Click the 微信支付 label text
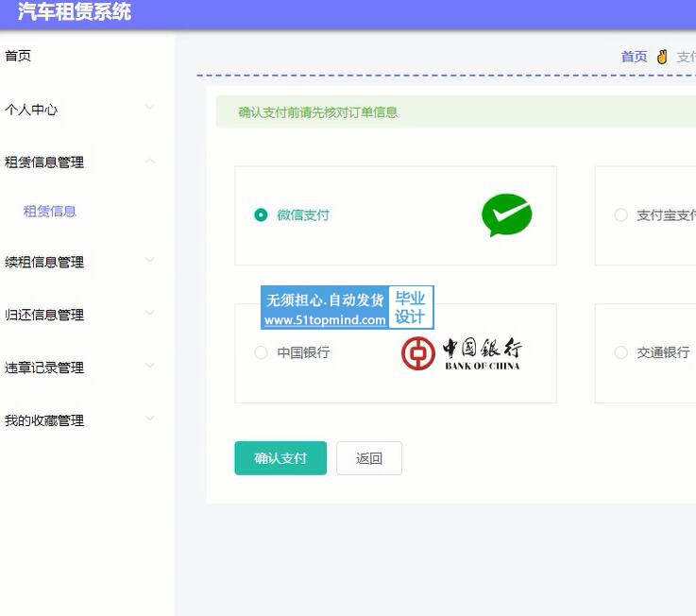Viewport: 696px width, 616px height. (x=303, y=215)
